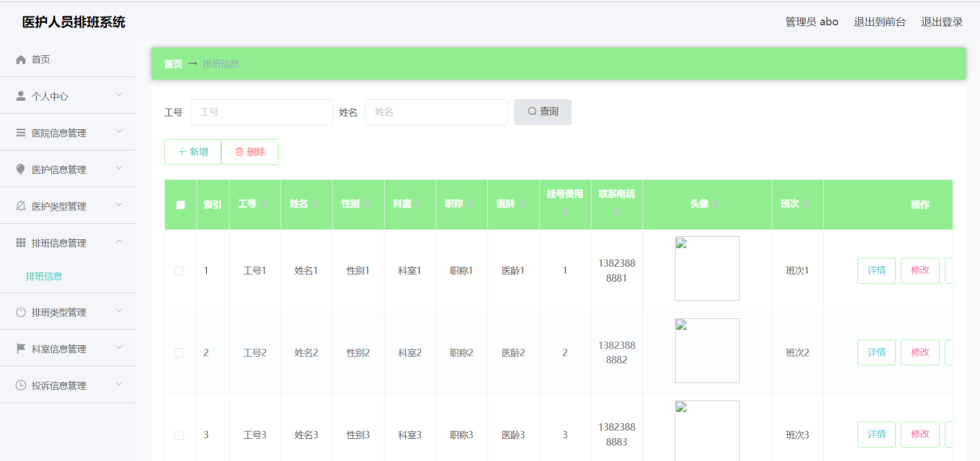980x461 pixels.
Task: Click the grid icon for 排班信息管理
Action: [21, 243]
